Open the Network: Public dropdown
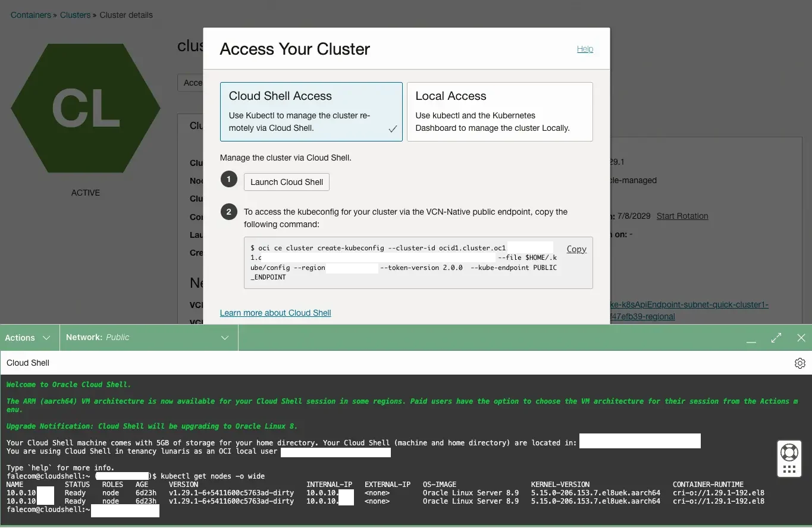 click(148, 338)
